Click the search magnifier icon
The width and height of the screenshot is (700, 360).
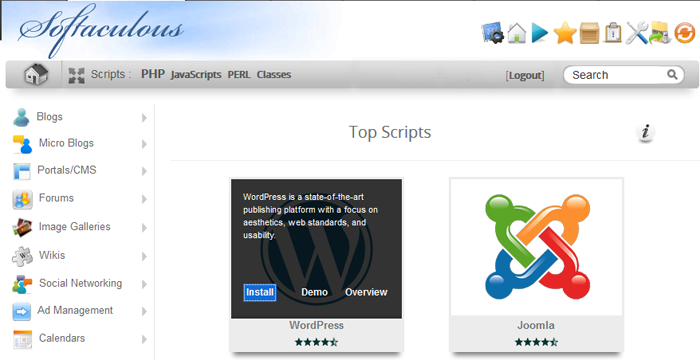click(672, 75)
